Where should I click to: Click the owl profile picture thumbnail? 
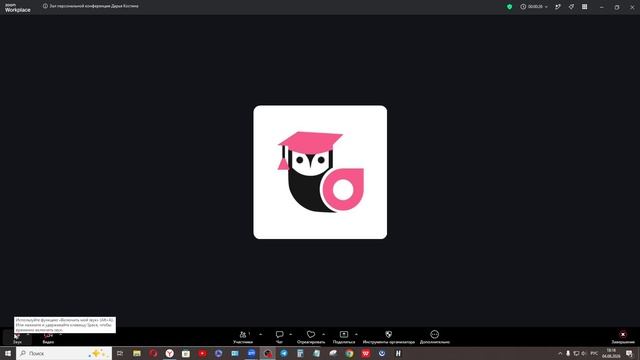click(320, 172)
